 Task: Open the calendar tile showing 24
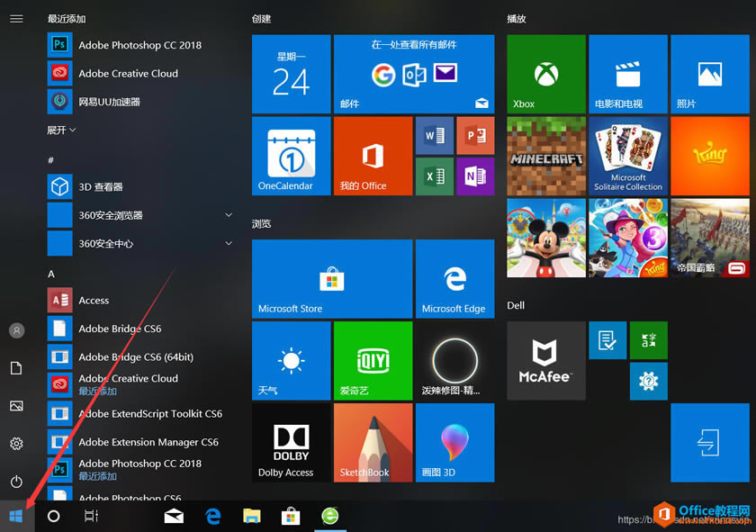point(292,74)
